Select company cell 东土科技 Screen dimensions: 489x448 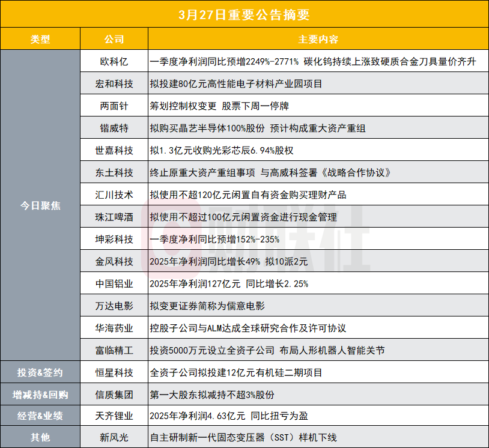pos(114,172)
